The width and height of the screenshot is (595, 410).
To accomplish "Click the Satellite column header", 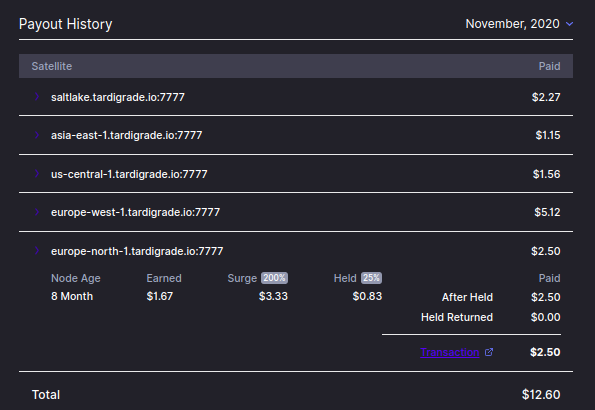I will 52,66.
